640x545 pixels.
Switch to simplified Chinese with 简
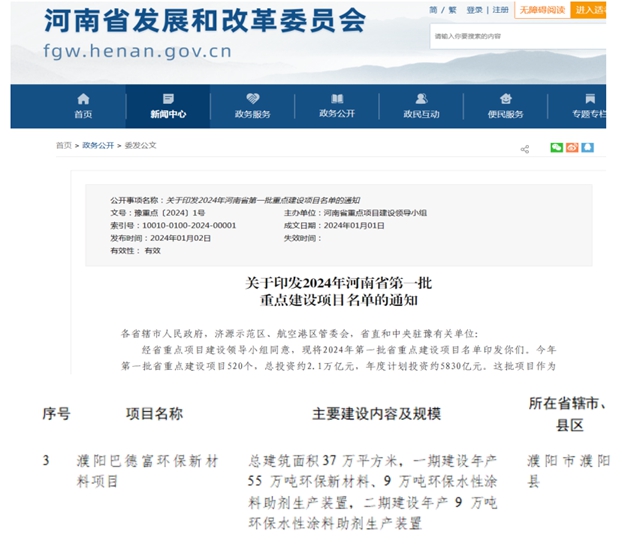tap(433, 10)
